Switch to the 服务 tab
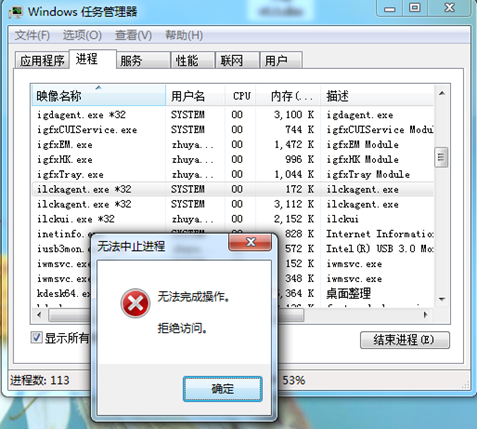 (x=143, y=61)
